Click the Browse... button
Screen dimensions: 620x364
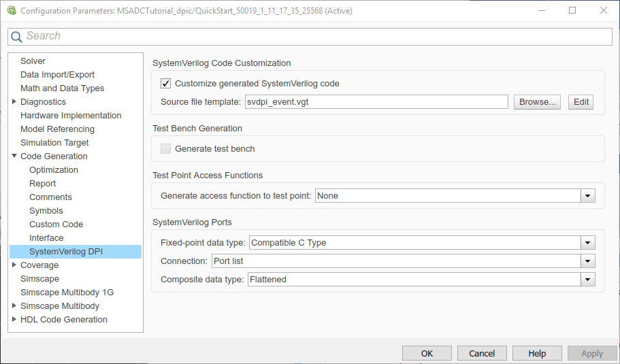[x=536, y=102]
